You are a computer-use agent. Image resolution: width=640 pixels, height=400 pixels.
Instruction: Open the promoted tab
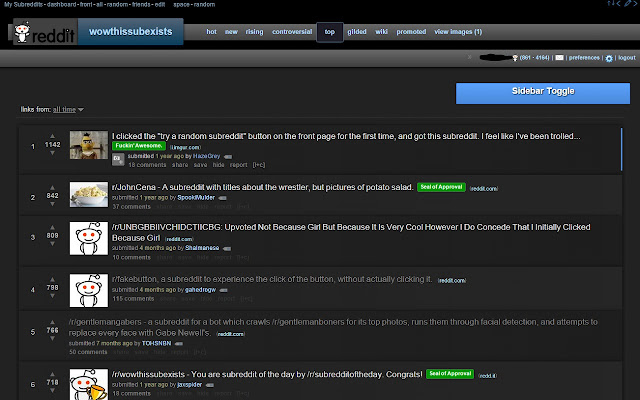point(411,32)
